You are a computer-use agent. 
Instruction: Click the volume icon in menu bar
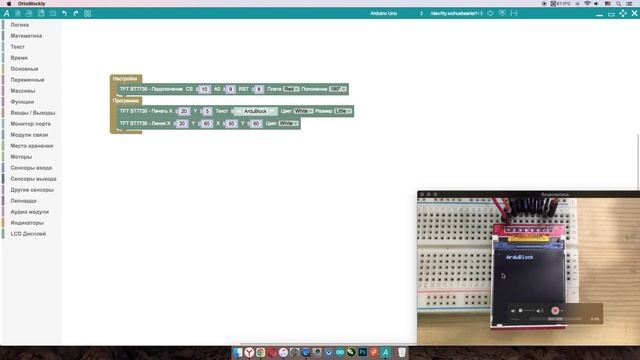click(596, 3)
